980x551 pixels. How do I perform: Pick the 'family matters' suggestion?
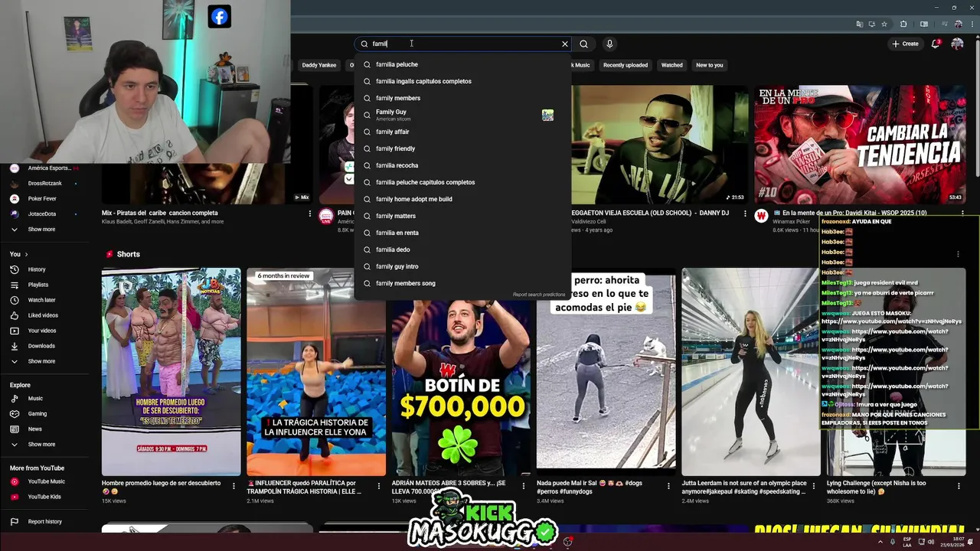pos(462,216)
